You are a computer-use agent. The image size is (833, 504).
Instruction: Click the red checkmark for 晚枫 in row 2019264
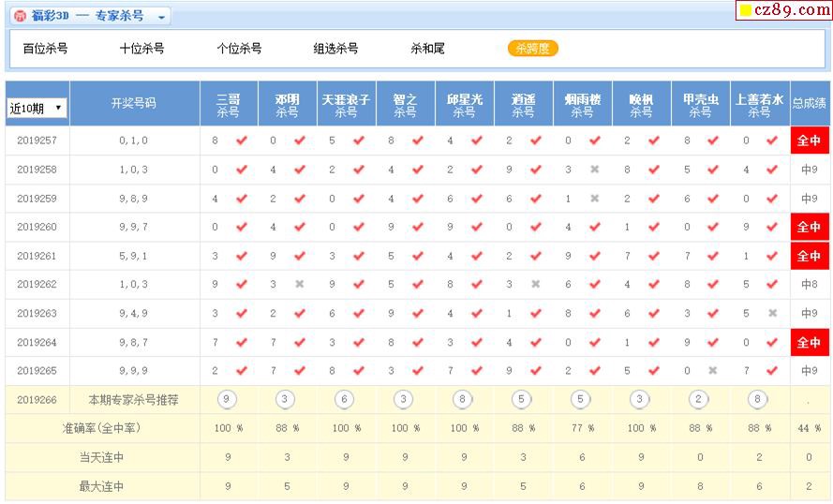(654, 343)
